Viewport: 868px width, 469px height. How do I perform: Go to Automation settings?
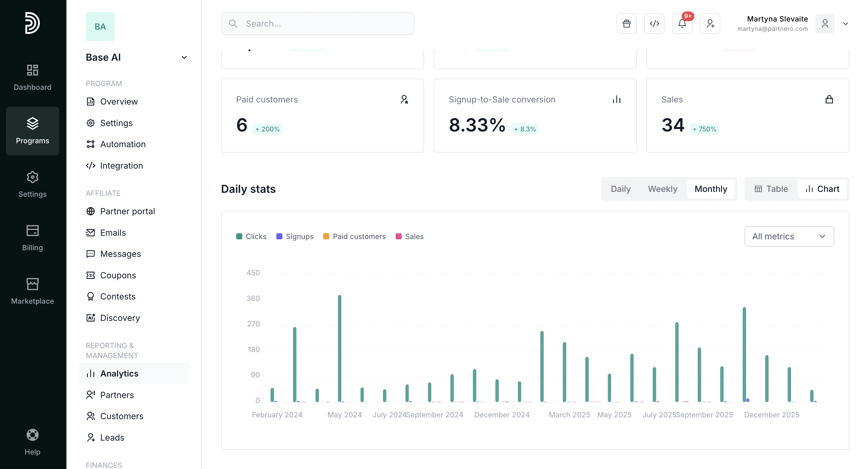[123, 144]
